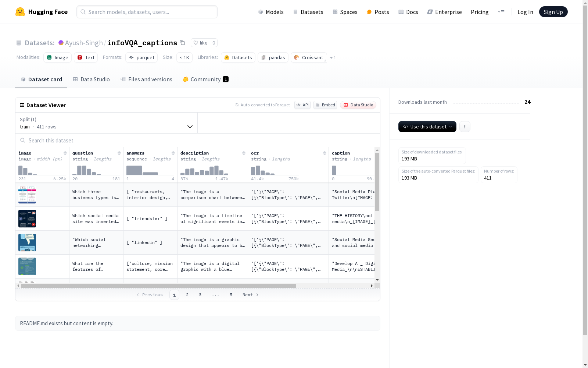This screenshot has width=588, height=368.
Task: Open the Use this dataset dropdown
Action: 427,127
